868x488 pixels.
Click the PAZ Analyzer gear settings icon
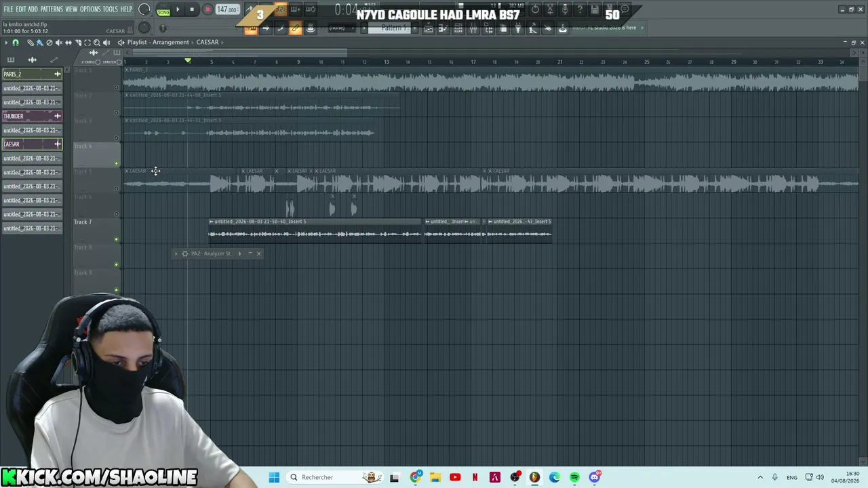[x=185, y=253]
